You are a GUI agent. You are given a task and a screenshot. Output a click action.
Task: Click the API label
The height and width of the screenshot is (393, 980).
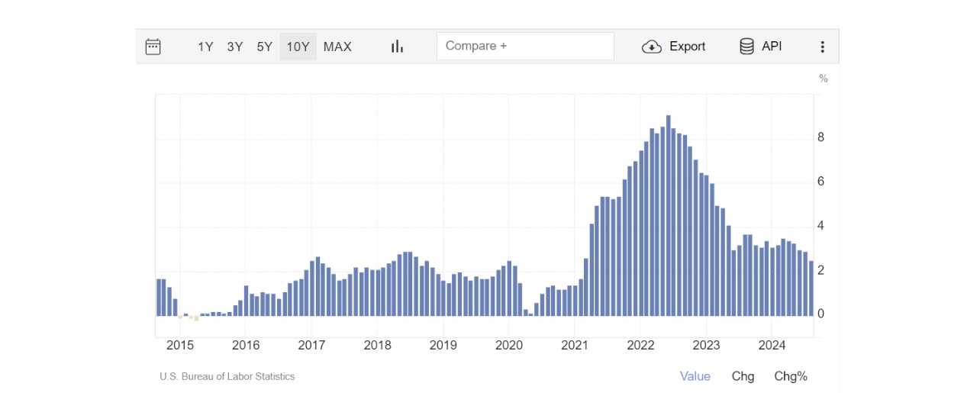point(772,47)
